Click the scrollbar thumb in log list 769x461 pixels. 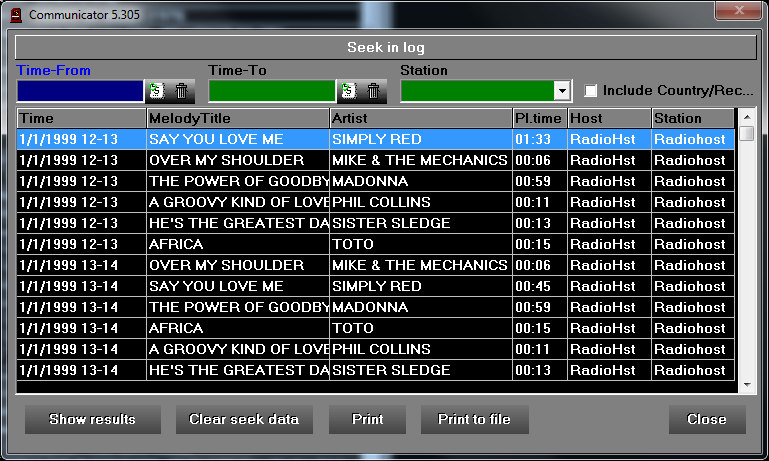point(747,133)
